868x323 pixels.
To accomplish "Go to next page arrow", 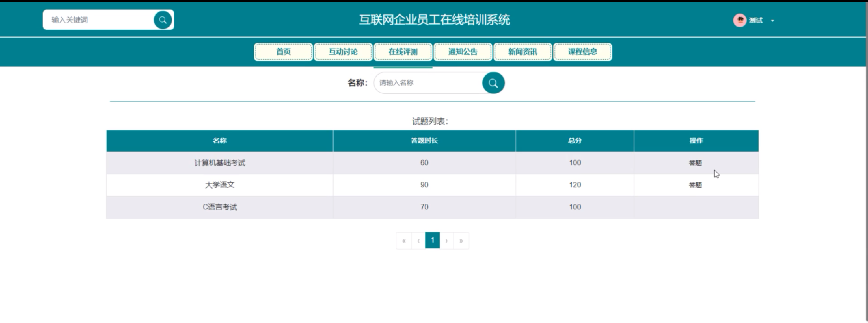I will pos(446,241).
